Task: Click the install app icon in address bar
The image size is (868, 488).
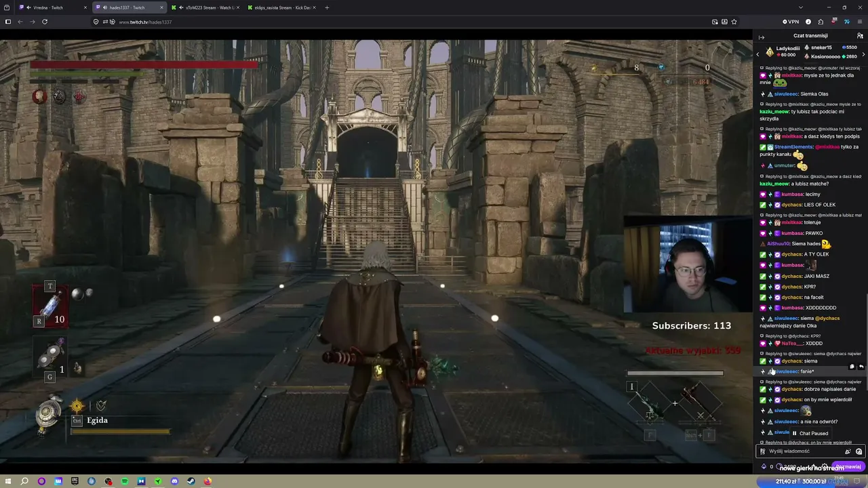Action: point(724,22)
